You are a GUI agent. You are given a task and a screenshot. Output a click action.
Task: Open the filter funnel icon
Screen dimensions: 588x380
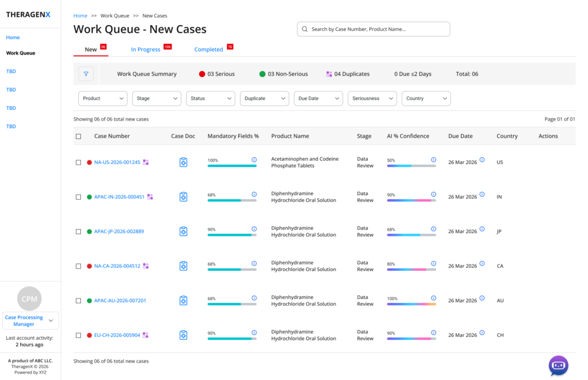[x=86, y=74]
